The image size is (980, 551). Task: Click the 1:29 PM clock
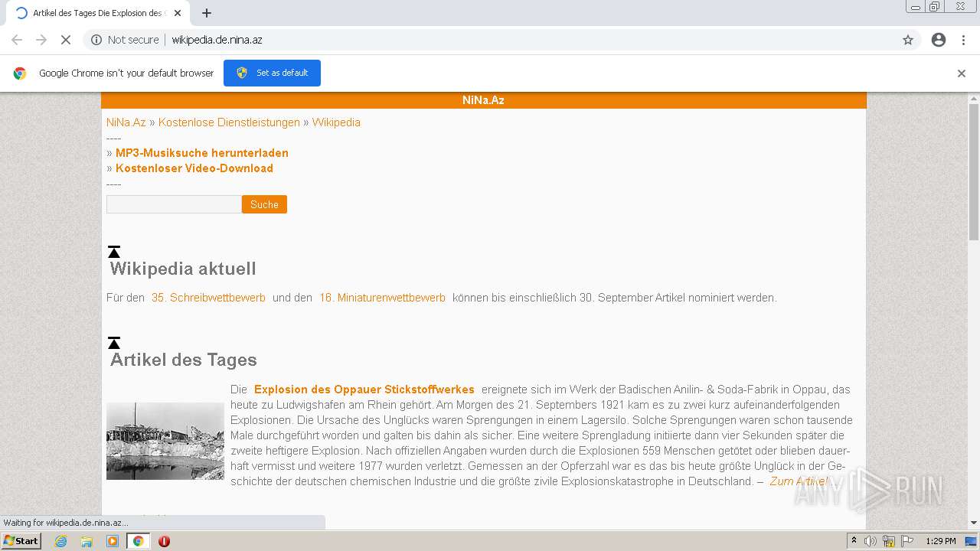941,541
